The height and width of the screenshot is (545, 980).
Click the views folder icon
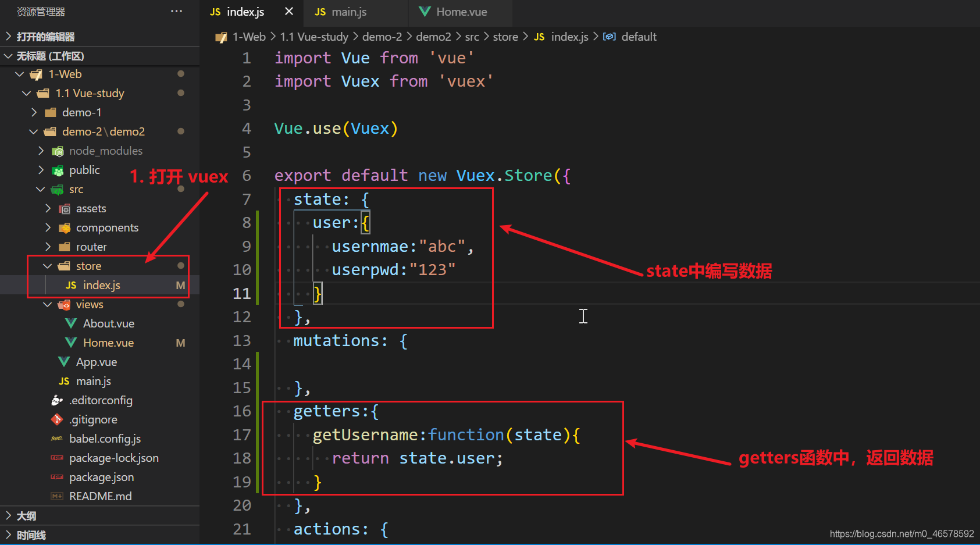click(65, 304)
